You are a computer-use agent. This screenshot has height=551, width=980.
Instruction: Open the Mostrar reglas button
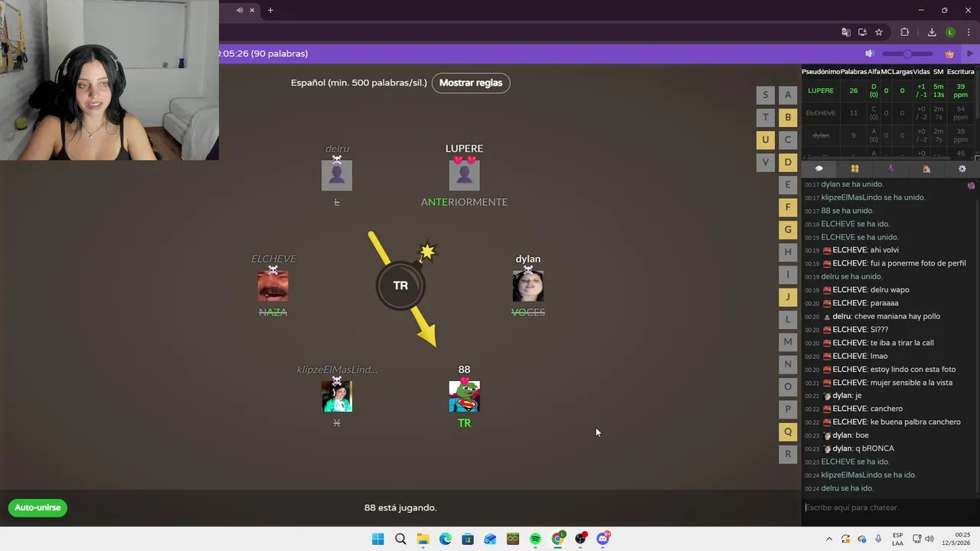pos(471,83)
